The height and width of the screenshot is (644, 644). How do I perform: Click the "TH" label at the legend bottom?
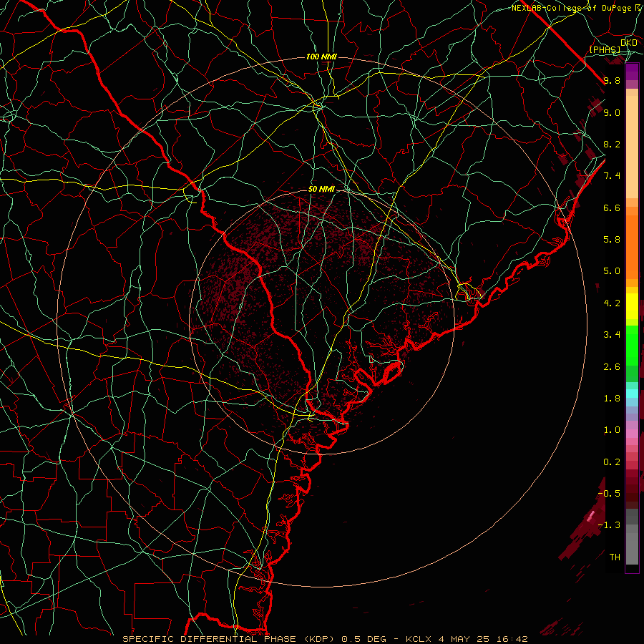pyautogui.click(x=615, y=557)
